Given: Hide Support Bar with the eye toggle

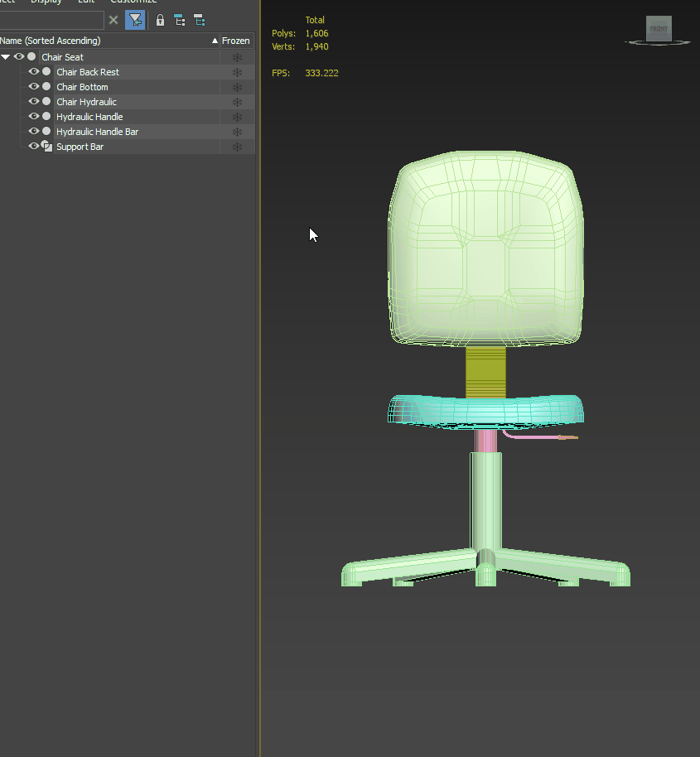Looking at the screenshot, I should [33, 146].
